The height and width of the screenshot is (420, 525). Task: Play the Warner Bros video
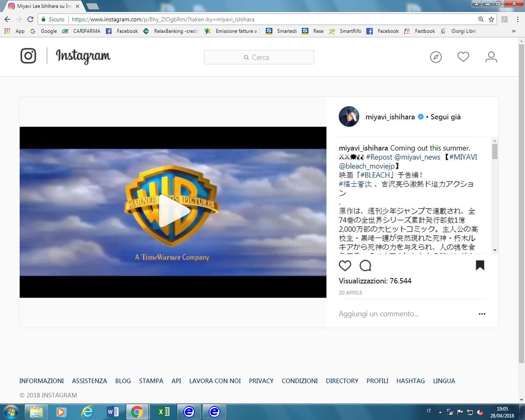(x=174, y=211)
